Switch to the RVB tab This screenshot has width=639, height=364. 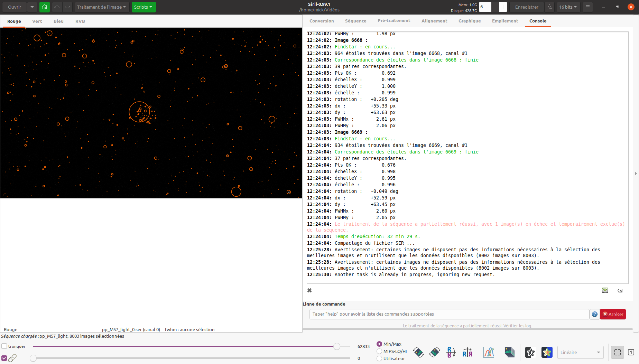[80, 21]
